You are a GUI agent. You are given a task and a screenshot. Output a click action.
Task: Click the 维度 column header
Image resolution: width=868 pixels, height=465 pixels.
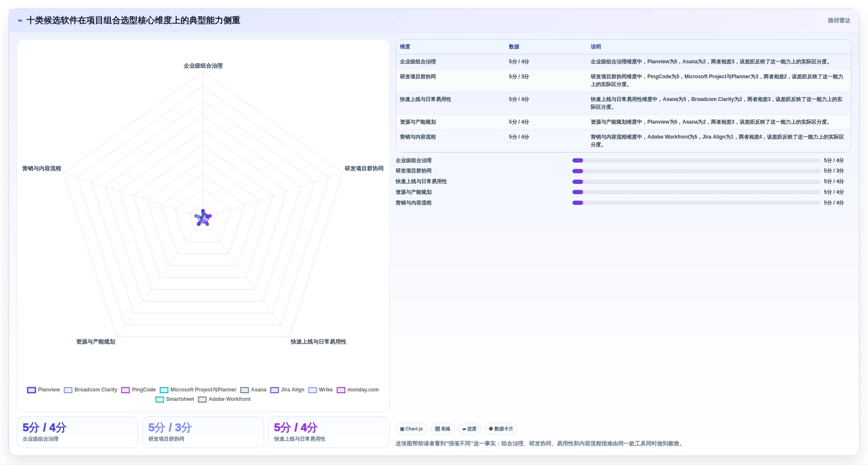click(x=405, y=47)
